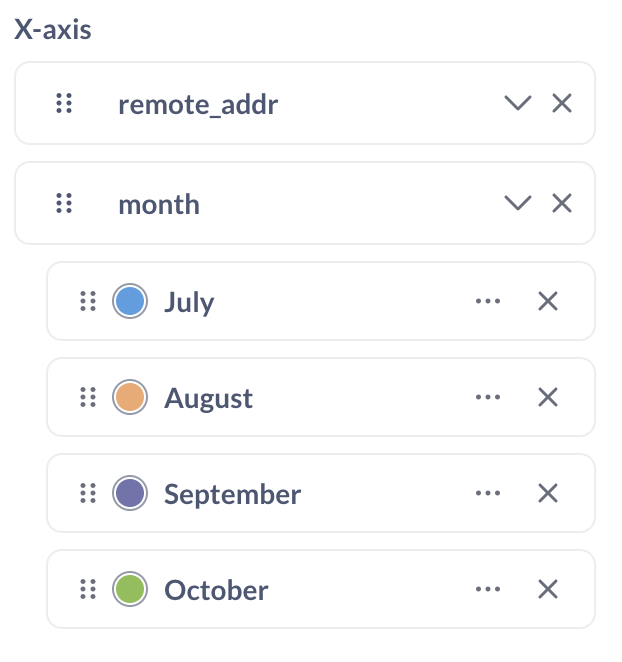Open the October ellipsis menu
The image size is (622, 662).
click(488, 589)
